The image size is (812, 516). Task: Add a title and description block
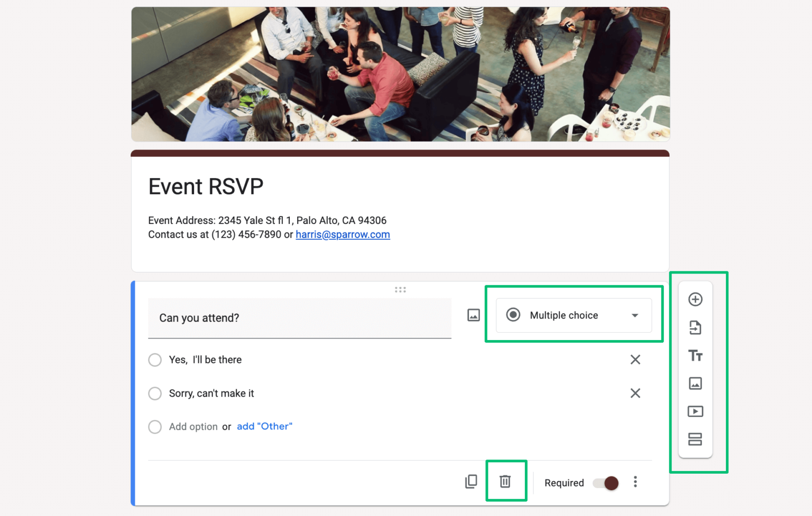click(x=695, y=355)
